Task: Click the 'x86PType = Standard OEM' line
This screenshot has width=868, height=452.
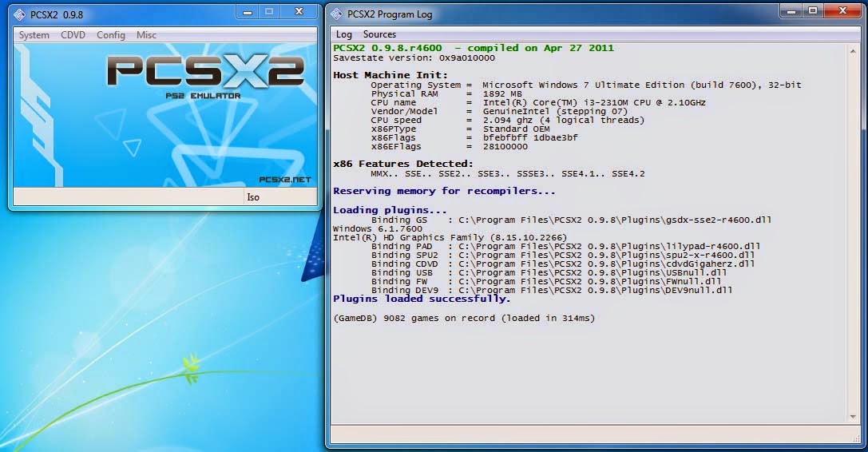Action: click(x=460, y=129)
